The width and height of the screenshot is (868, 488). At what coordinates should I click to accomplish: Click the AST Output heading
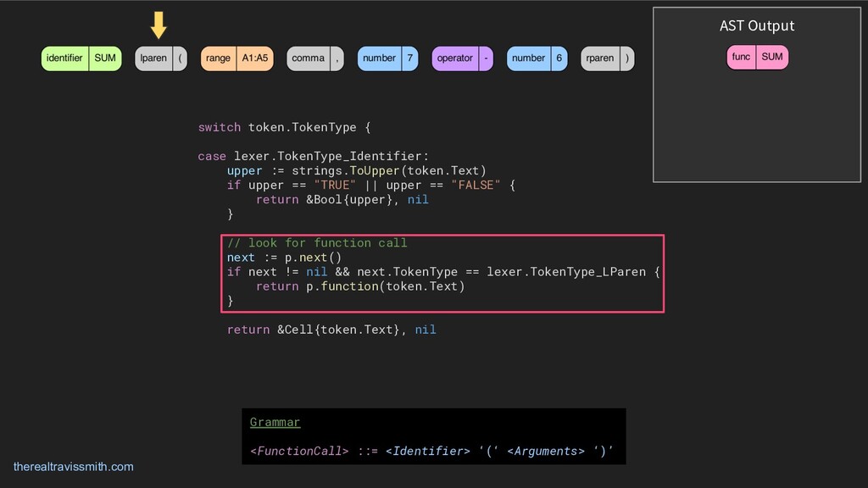click(x=757, y=26)
